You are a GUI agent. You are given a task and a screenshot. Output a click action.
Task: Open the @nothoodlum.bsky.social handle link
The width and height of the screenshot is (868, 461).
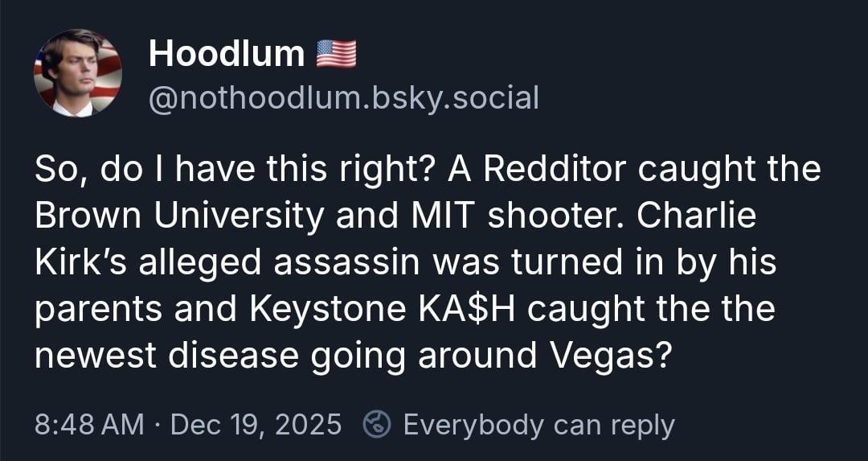point(344,98)
